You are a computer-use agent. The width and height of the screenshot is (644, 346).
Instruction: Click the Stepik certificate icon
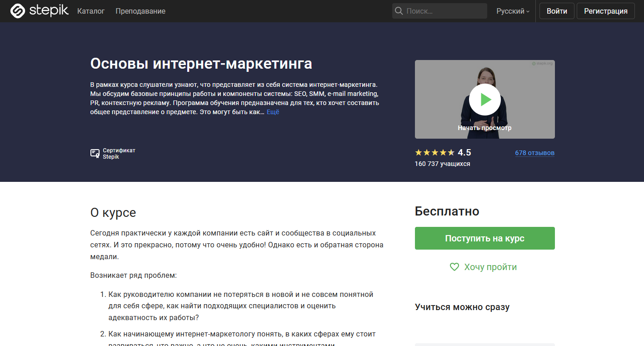[94, 153]
